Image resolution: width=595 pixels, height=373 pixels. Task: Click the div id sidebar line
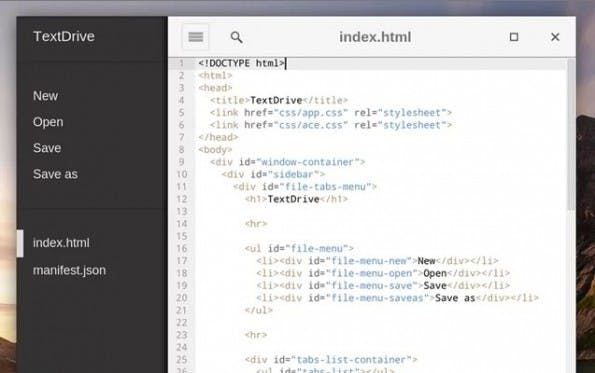click(x=273, y=175)
